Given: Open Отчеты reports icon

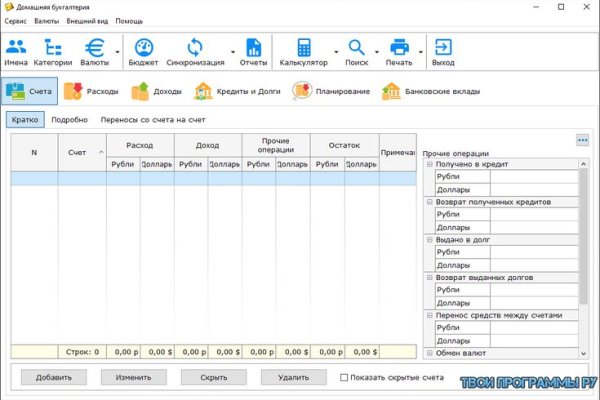Looking at the screenshot, I should point(253,48).
